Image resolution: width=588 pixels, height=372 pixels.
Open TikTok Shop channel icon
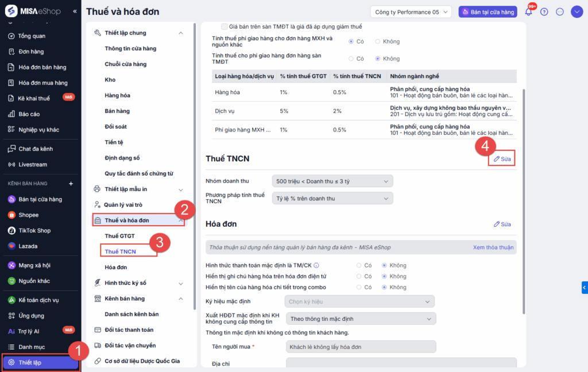pos(11,230)
